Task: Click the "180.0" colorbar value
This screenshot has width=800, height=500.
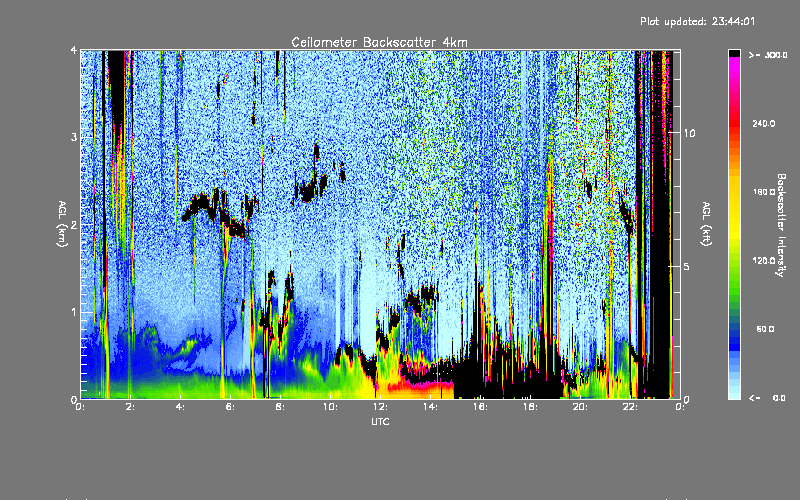Action: (764, 192)
